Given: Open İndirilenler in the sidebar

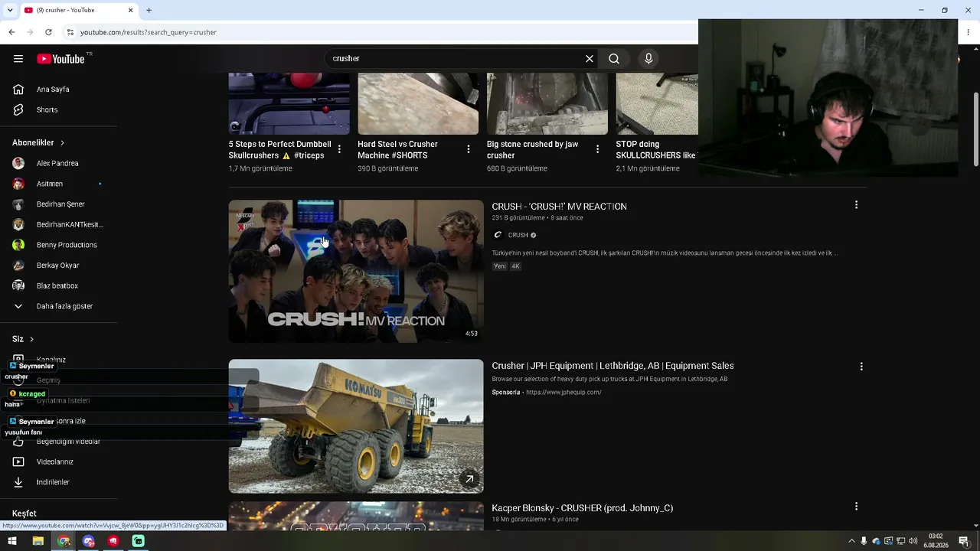Looking at the screenshot, I should (53, 483).
